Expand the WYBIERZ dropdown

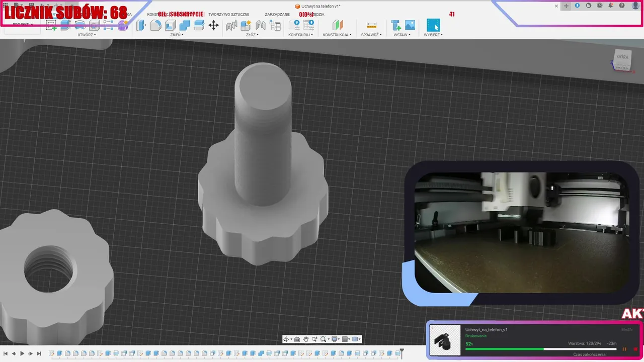(433, 35)
